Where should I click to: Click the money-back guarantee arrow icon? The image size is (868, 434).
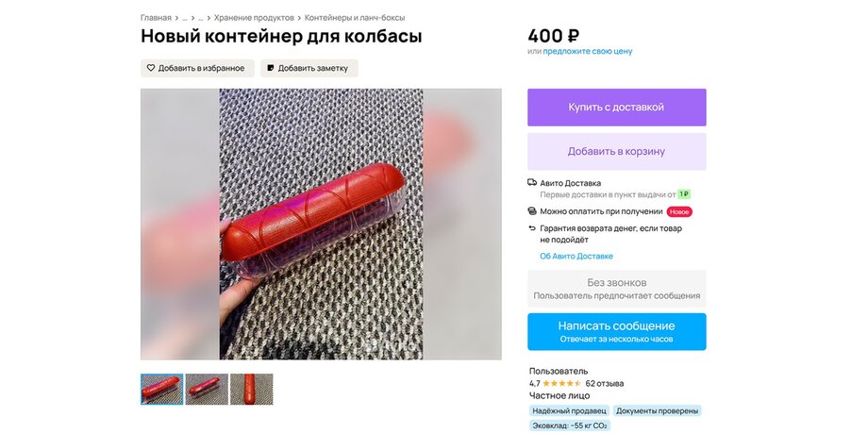[532, 228]
